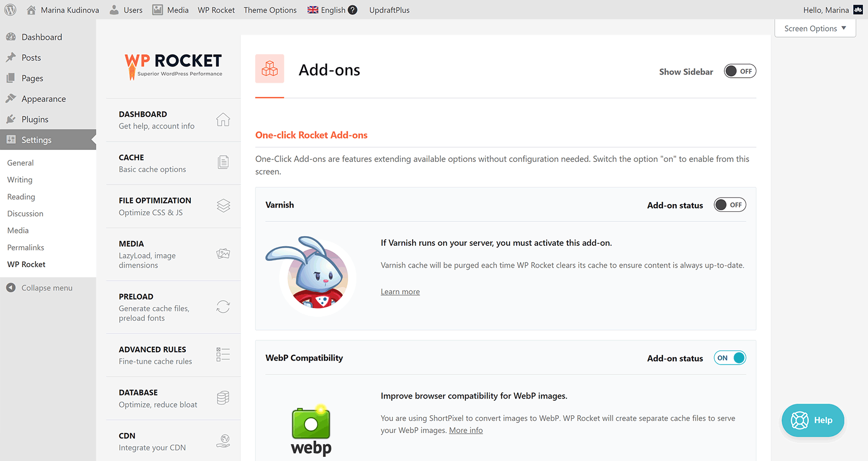The image size is (868, 461).
Task: Switch to the CDN tab
Action: point(174,441)
